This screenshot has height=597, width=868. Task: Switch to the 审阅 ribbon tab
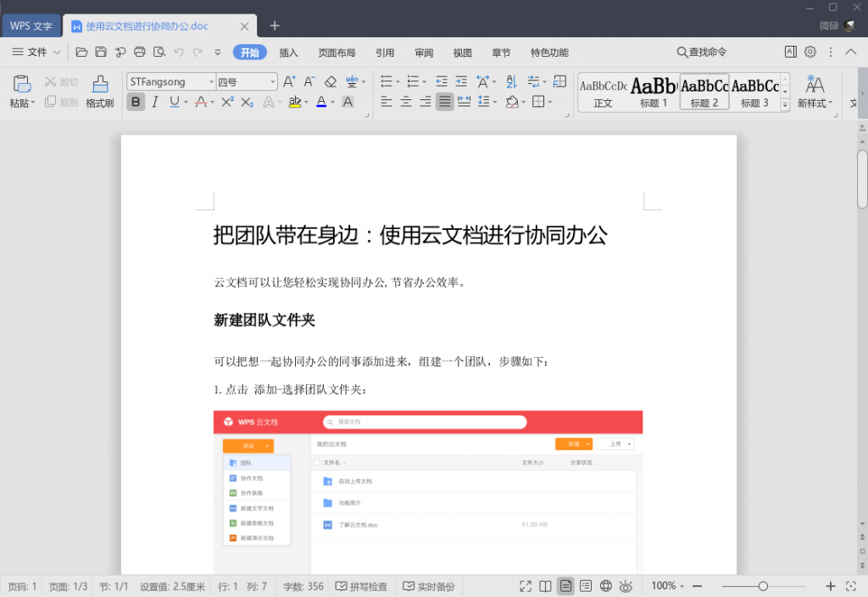424,53
